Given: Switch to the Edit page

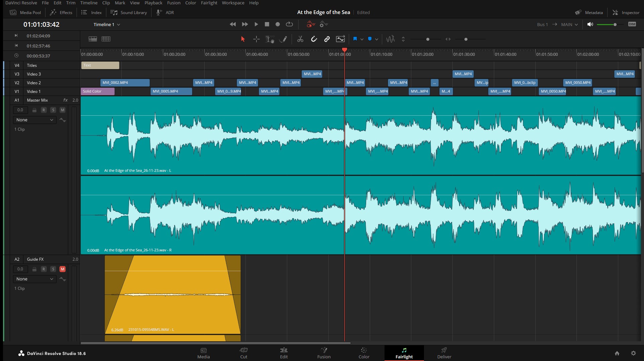Looking at the screenshot, I should pyautogui.click(x=284, y=353).
